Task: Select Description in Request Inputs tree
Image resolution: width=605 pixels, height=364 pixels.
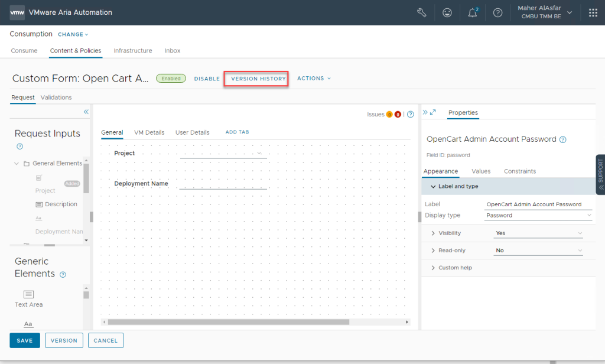Action: tap(61, 204)
